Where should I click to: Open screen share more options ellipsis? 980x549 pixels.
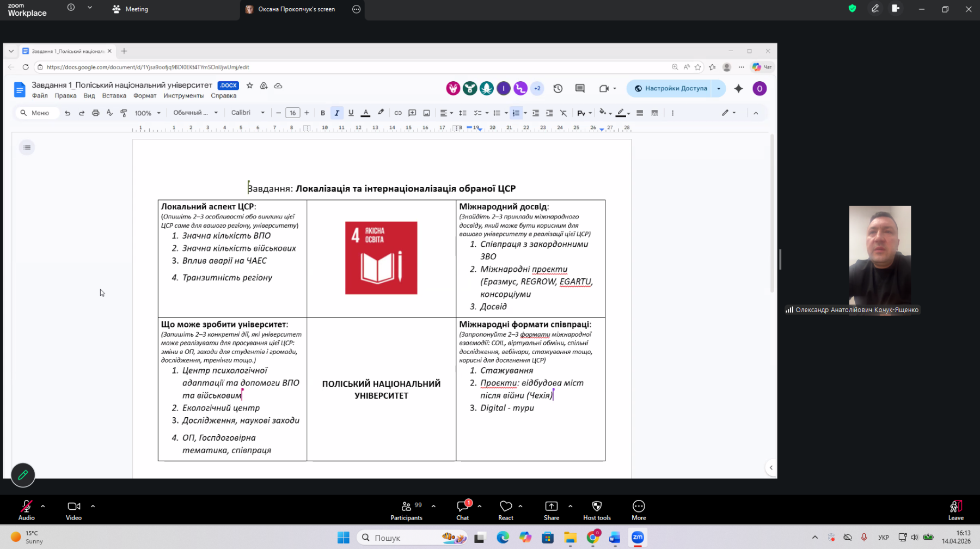pos(357,9)
